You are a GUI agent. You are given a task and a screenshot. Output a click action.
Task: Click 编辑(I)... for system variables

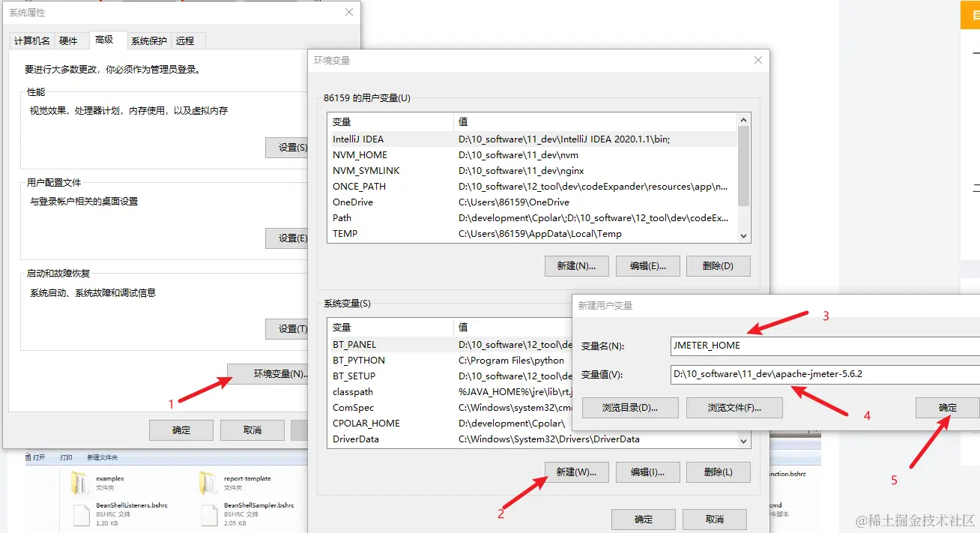[647, 472]
